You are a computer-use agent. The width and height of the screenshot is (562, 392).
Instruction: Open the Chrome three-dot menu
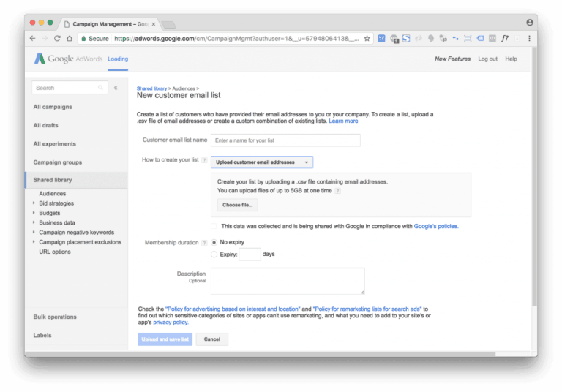529,38
